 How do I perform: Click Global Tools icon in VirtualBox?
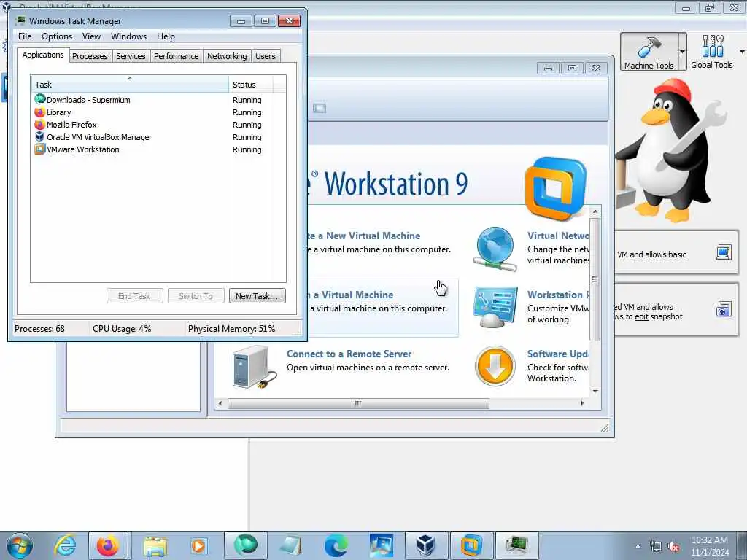click(x=712, y=52)
